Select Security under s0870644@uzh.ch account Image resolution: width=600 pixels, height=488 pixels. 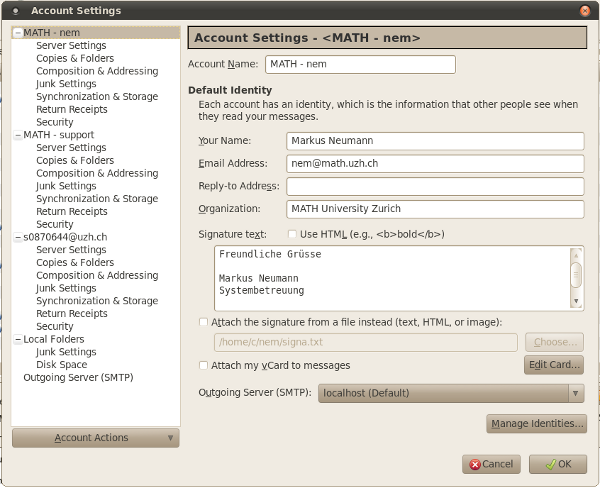(x=55, y=327)
